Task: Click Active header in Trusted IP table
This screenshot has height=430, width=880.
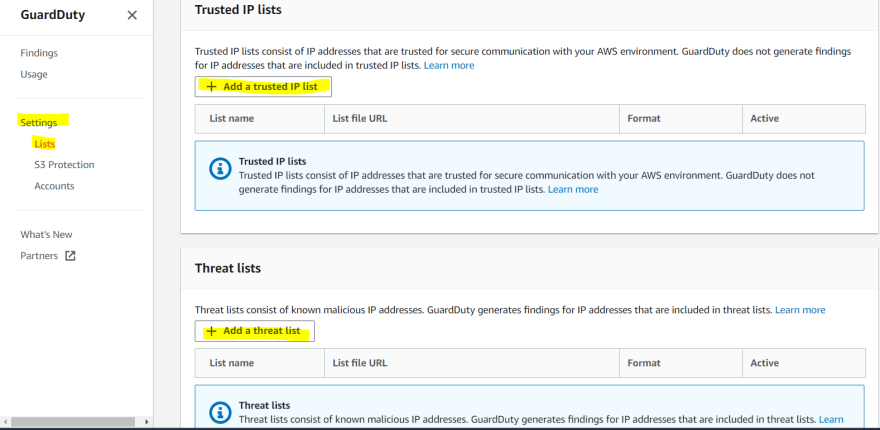Action: coord(764,119)
